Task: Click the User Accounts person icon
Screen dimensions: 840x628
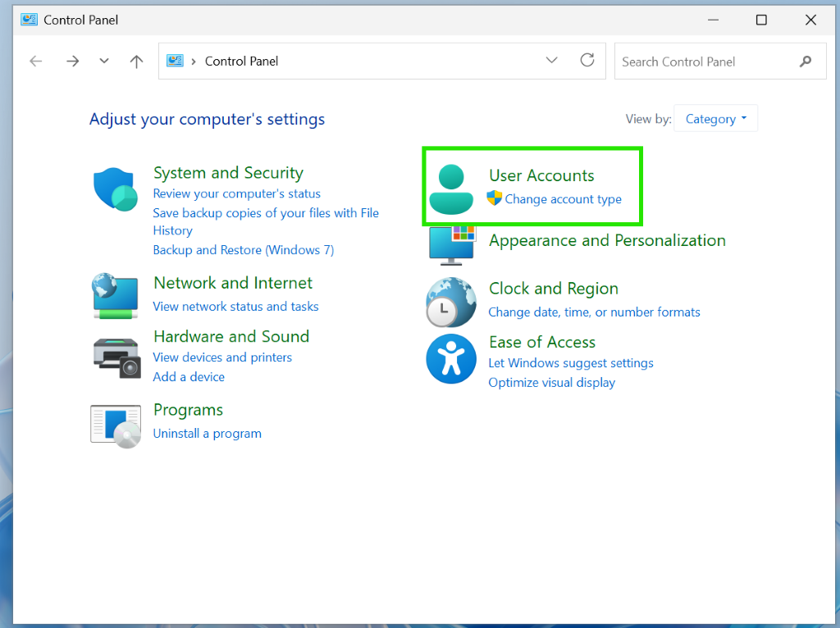Action: [x=451, y=189]
